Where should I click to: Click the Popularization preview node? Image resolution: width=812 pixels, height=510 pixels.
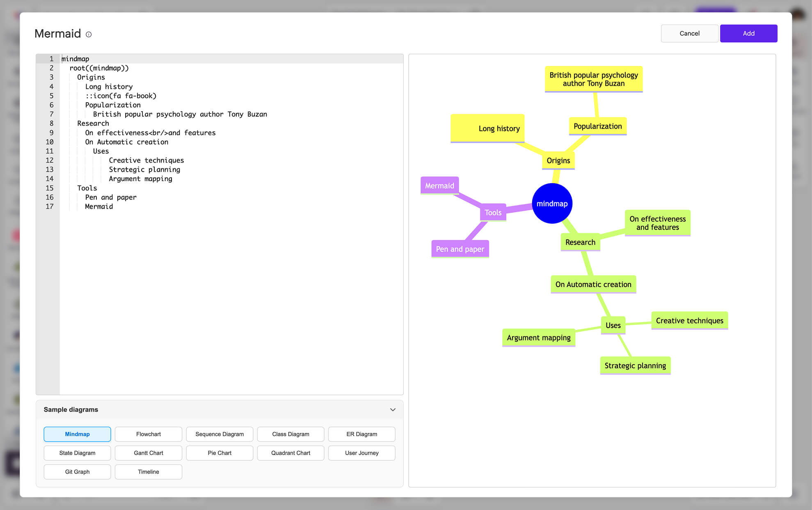[x=597, y=126]
